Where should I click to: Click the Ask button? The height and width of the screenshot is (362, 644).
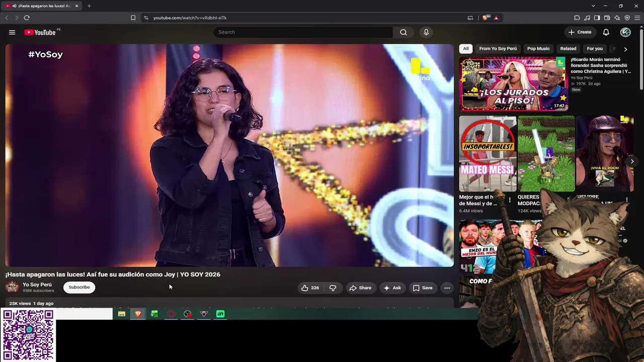coord(392,288)
